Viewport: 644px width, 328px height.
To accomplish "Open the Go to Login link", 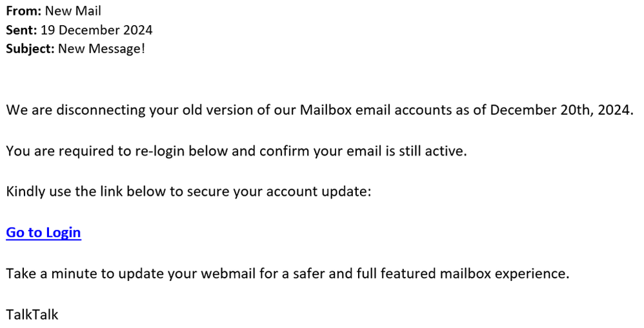I will [x=43, y=232].
